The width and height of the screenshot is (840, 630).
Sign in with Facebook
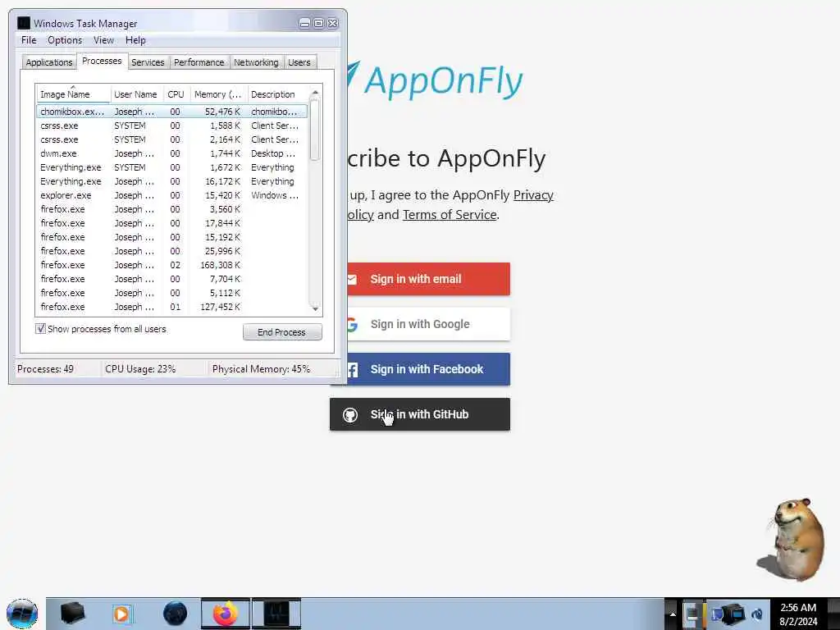[420, 369]
